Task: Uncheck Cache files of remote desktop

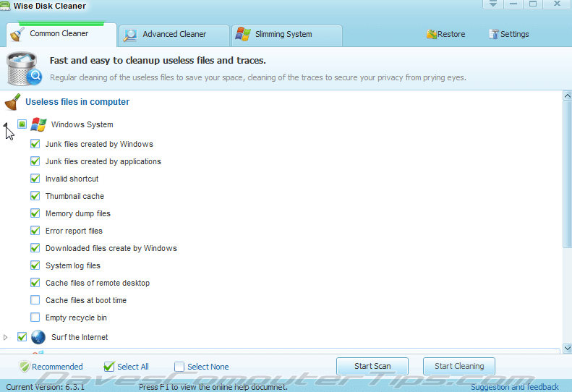Action: [x=35, y=283]
